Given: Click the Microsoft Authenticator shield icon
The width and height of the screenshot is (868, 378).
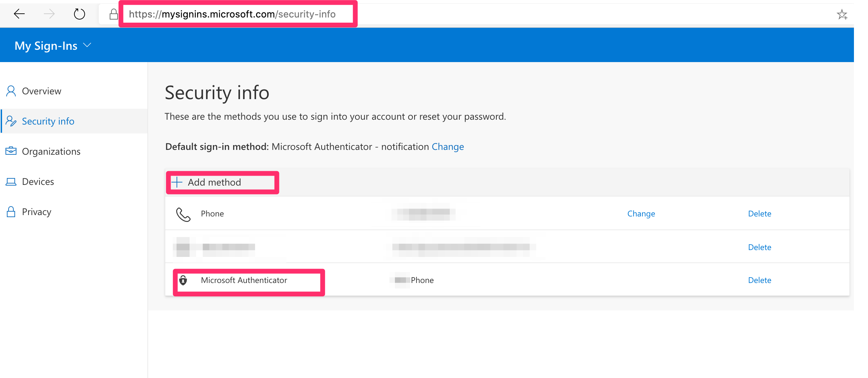Looking at the screenshot, I should 184,280.
